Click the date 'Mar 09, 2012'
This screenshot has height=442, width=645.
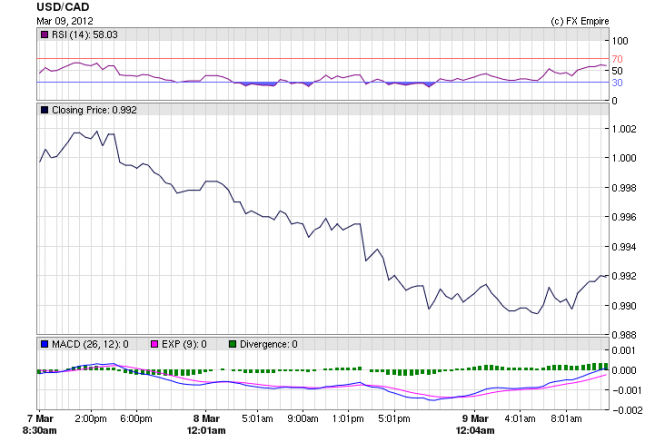65,21
